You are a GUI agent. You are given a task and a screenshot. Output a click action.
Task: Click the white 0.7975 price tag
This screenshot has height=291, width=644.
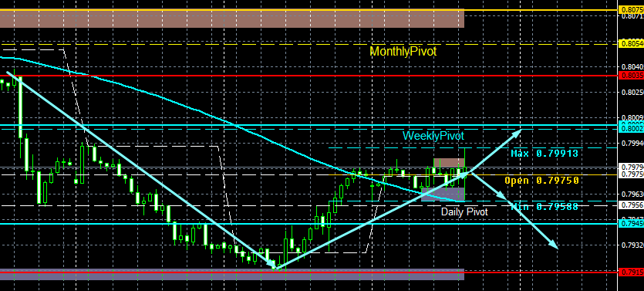[x=631, y=174]
